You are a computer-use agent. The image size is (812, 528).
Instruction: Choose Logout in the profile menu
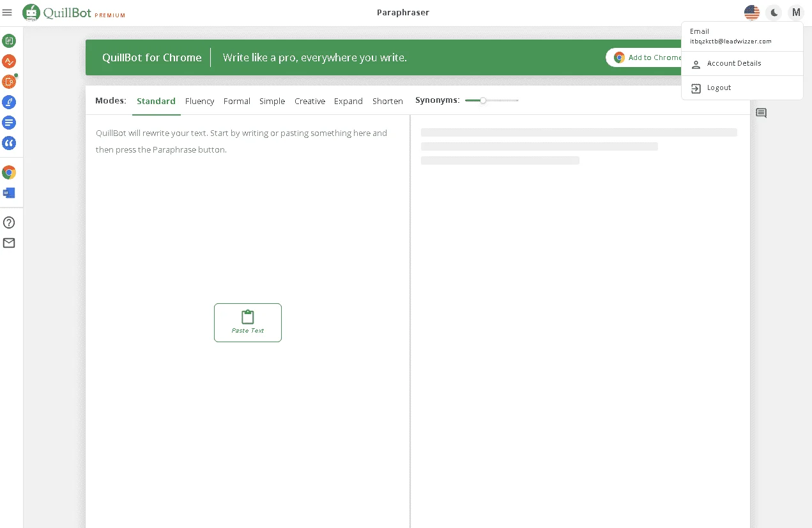(x=742, y=88)
